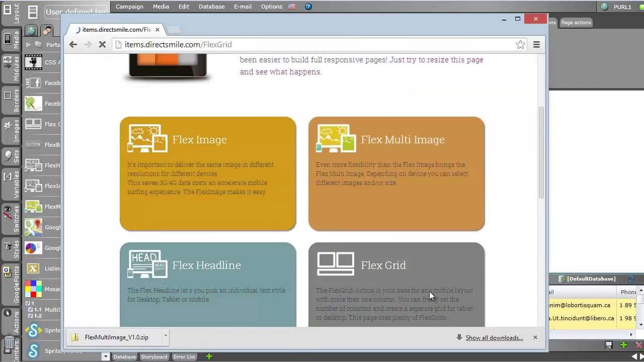Viewport: 644px width, 362px height.
Task: Switch to the Storyboard bottom tab
Action: tap(154, 357)
